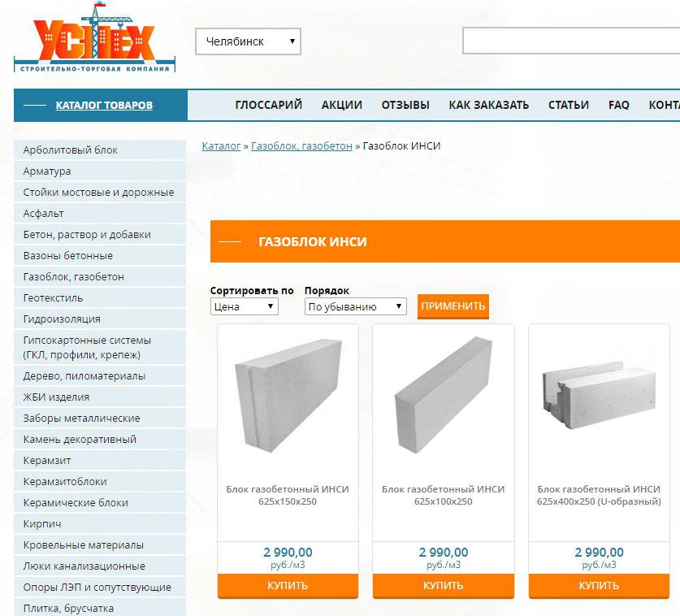Focus the search input field
The image size is (680, 616).
(571, 41)
